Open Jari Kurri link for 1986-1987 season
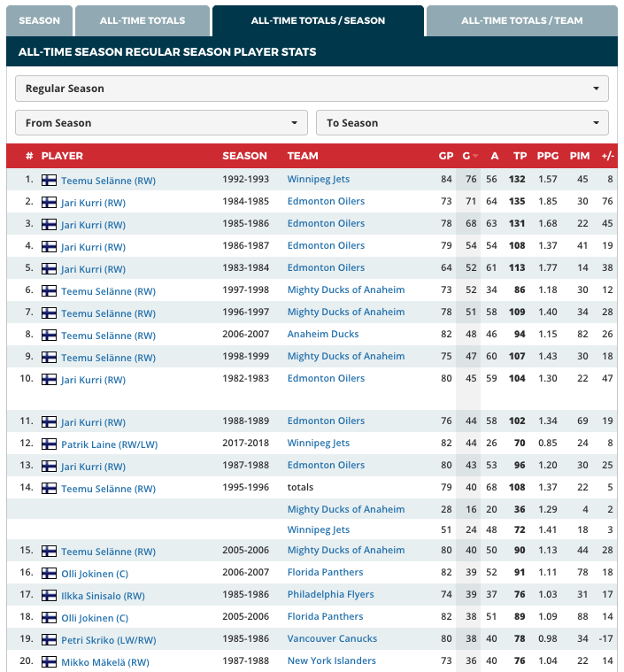Screen dimensions: 624x672 [94, 247]
